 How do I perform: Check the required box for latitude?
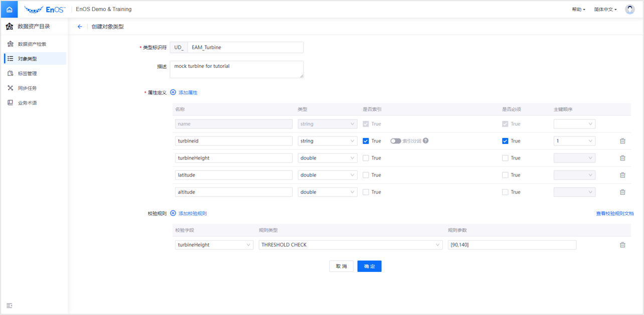click(505, 175)
